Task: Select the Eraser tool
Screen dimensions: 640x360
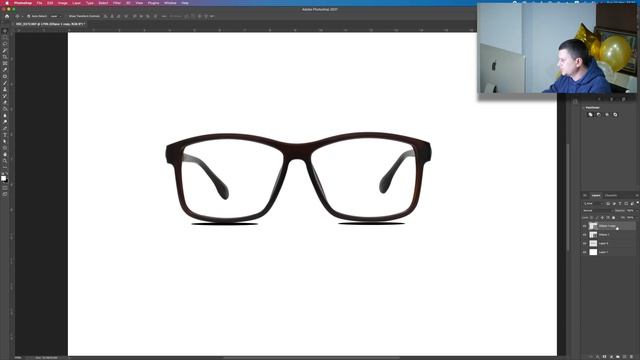Action: (5, 102)
